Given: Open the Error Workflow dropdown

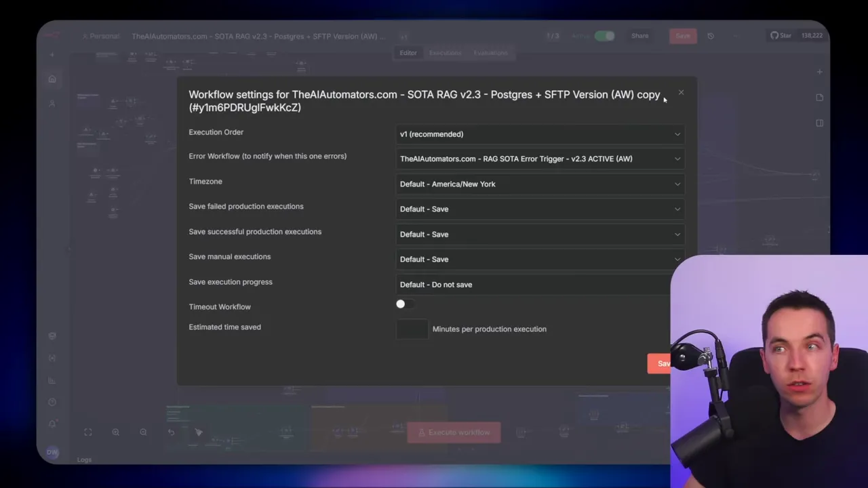Looking at the screenshot, I should [x=540, y=159].
